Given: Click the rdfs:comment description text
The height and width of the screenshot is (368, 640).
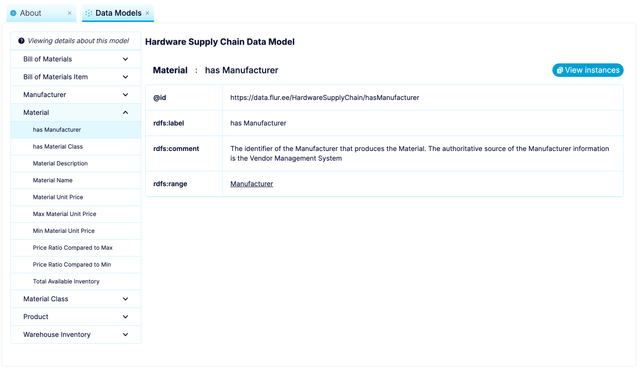Looking at the screenshot, I should coord(420,153).
